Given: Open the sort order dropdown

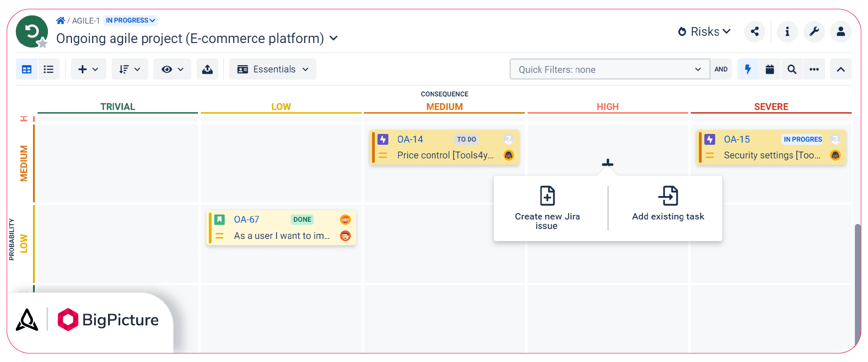Looking at the screenshot, I should [x=130, y=69].
